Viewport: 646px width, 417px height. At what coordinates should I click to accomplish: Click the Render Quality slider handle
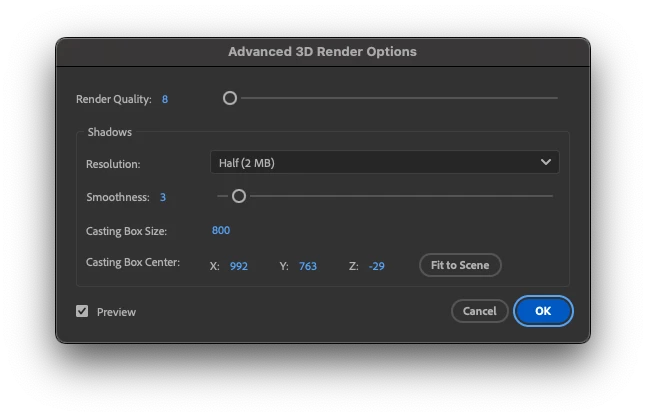230,98
